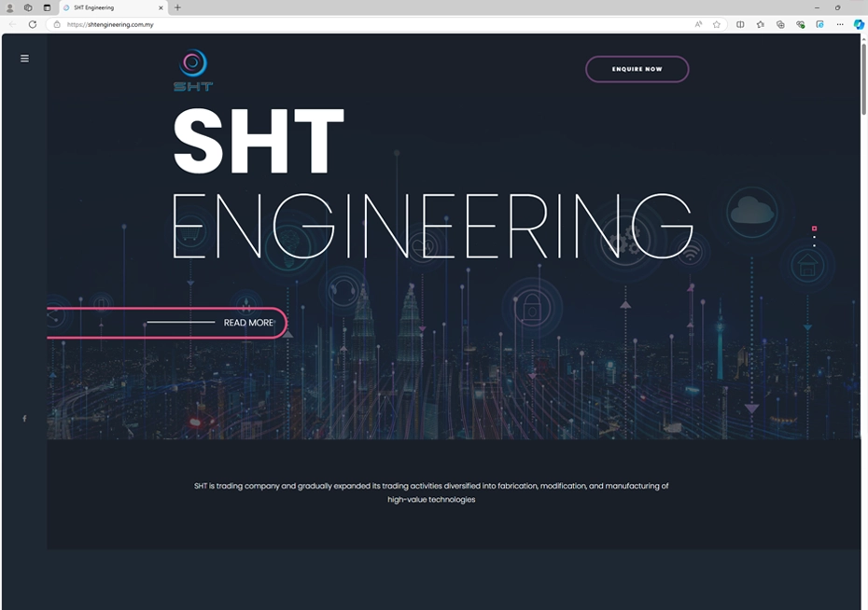Click the SHT logo at the top
The image size is (868, 610).
coord(192,70)
